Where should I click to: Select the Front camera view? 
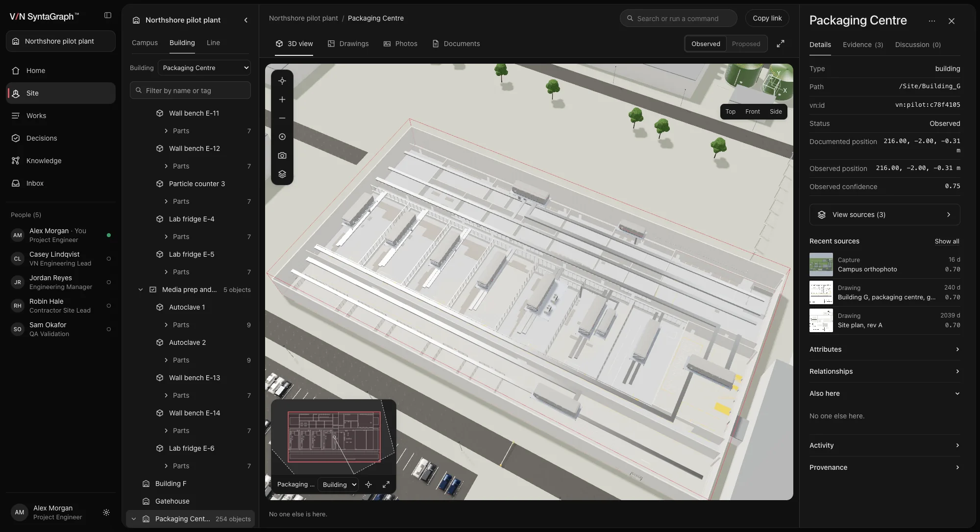[753, 112]
